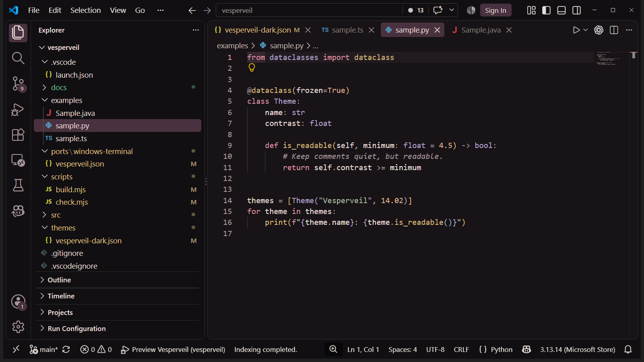Open the Remote Explorer view
644x362 pixels.
(18, 160)
